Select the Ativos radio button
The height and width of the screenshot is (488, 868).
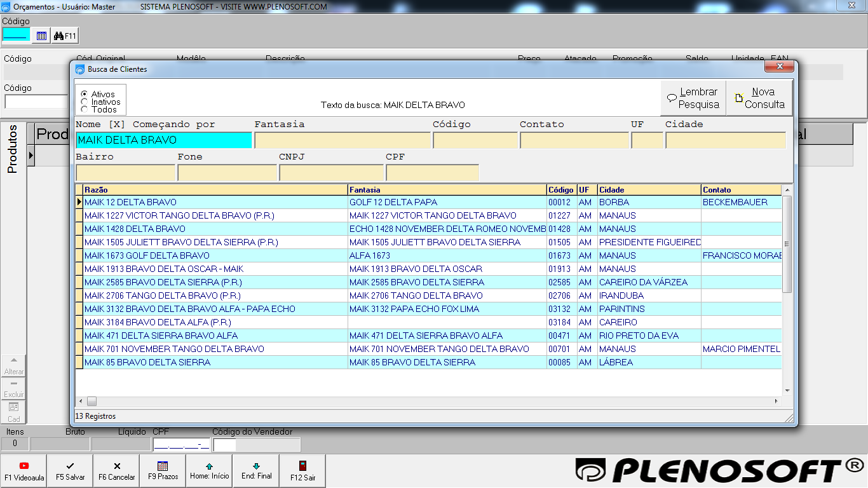(85, 94)
